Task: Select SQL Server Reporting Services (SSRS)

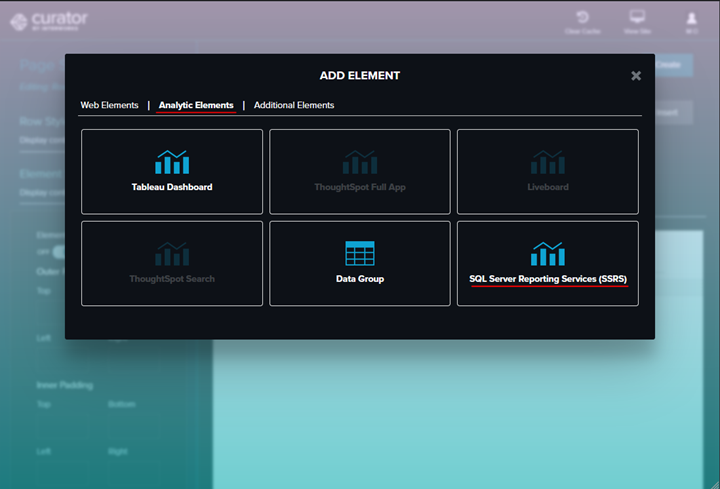Action: coord(547,263)
